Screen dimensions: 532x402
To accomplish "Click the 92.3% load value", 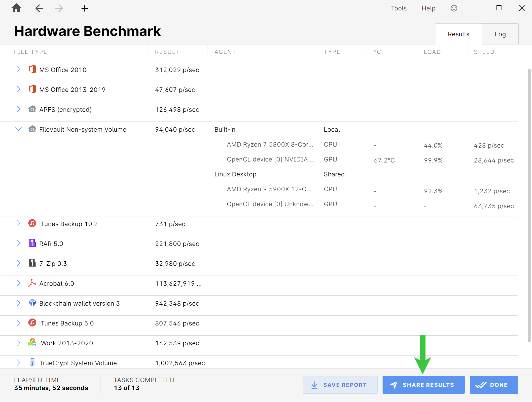I will pyautogui.click(x=433, y=191).
